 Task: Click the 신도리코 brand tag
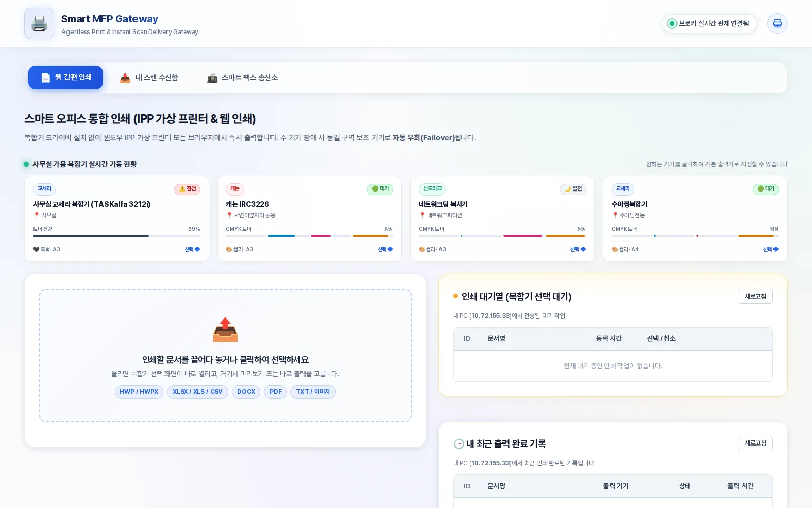coord(432,189)
